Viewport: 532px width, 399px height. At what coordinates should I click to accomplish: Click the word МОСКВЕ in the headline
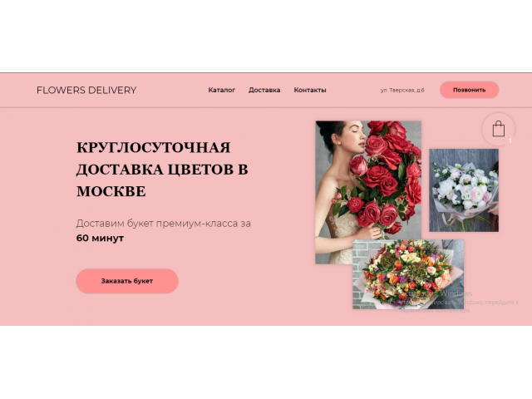[111, 191]
